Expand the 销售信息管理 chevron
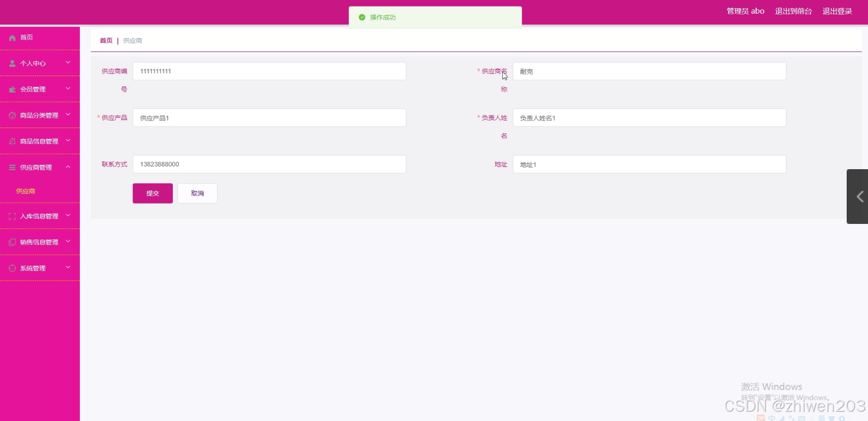Screen dimensions: 868x421 [x=68, y=241]
